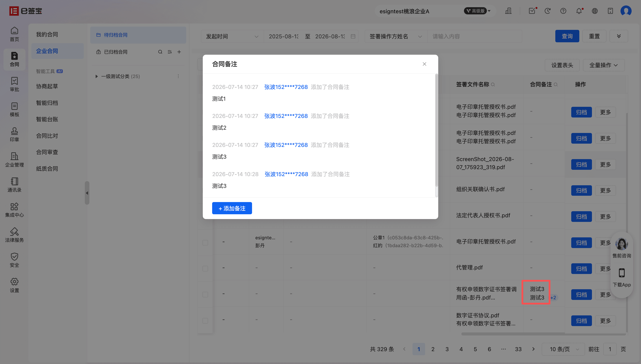Viewport: 641px width, 364px height.
Task: Open the 全量操作 dropdown
Action: point(603,65)
